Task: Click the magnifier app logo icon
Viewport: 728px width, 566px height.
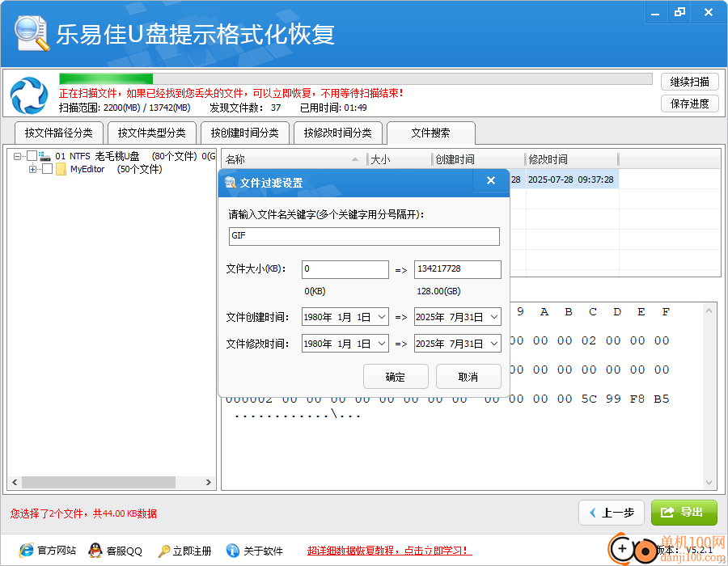Action: [32, 33]
